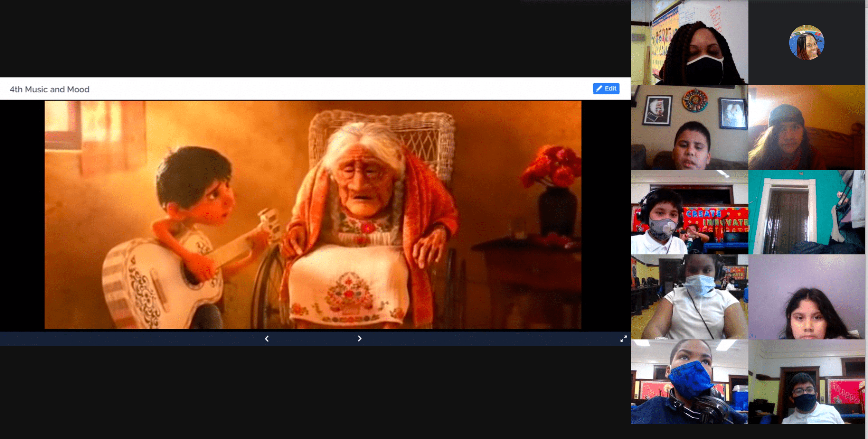Click the Coco movie slide image
Viewport: 868px width, 439px height.
click(313, 215)
